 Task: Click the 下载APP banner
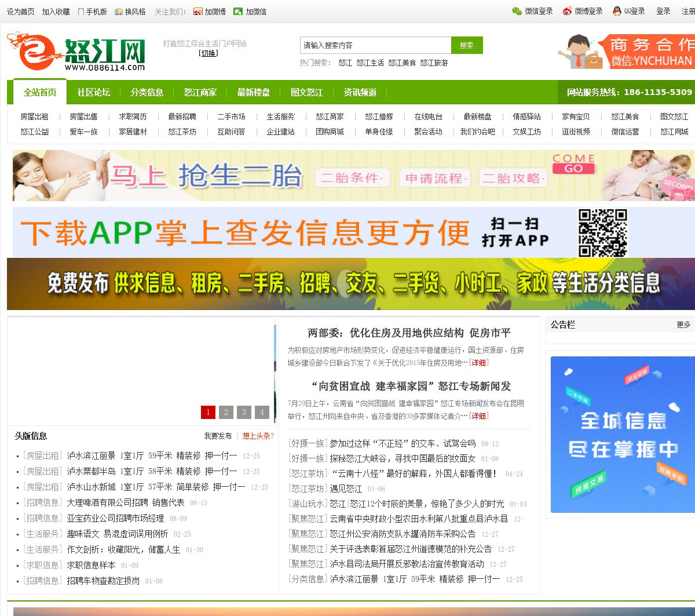(354, 232)
